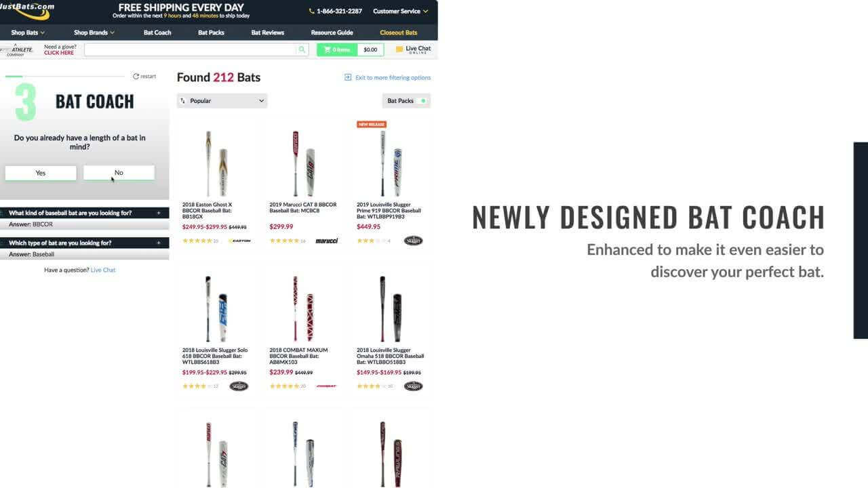Click the restart arrow icon

click(x=136, y=77)
